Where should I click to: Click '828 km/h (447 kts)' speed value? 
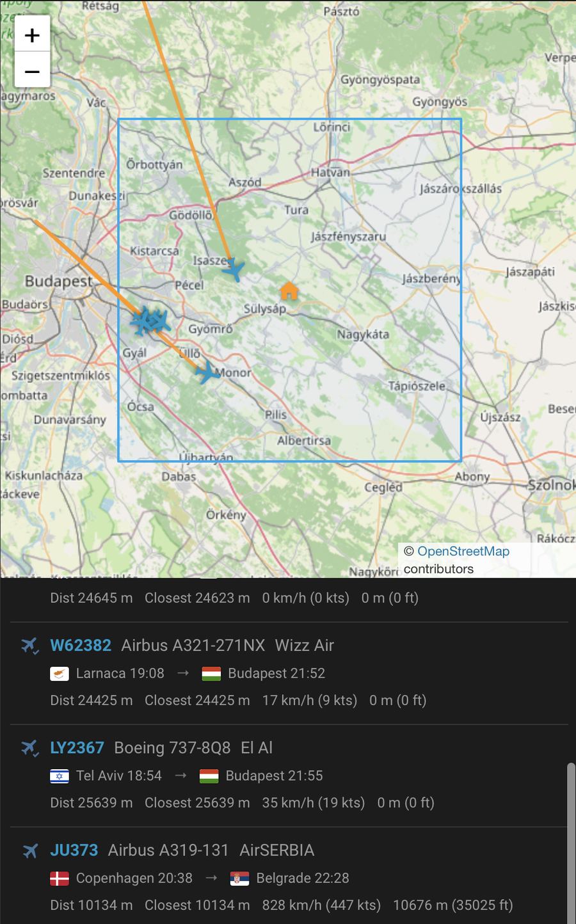[x=321, y=905]
